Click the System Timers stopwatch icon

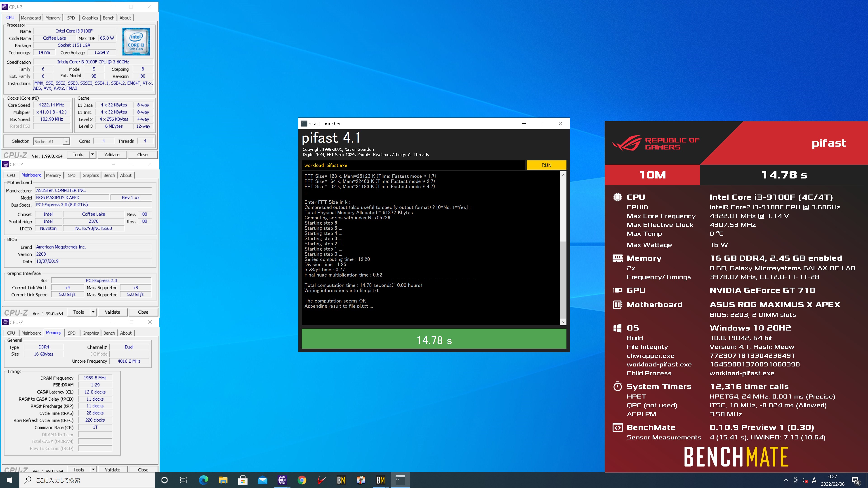point(617,386)
